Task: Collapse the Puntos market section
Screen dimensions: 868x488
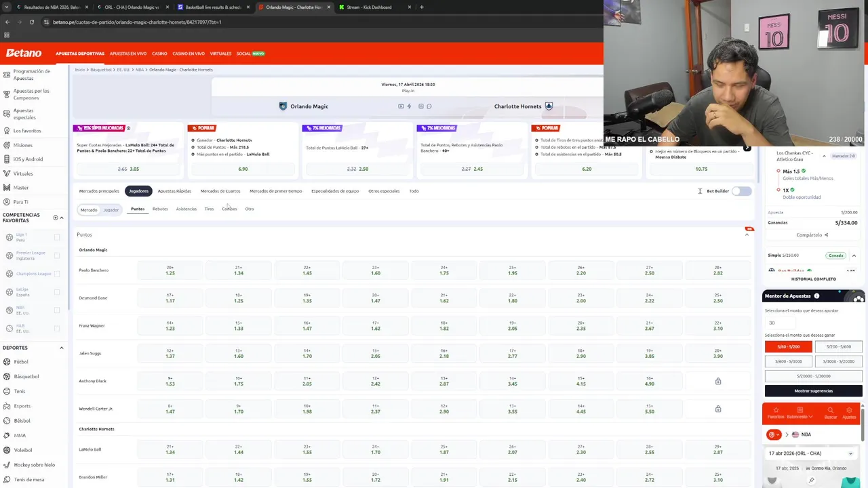Action: click(747, 235)
